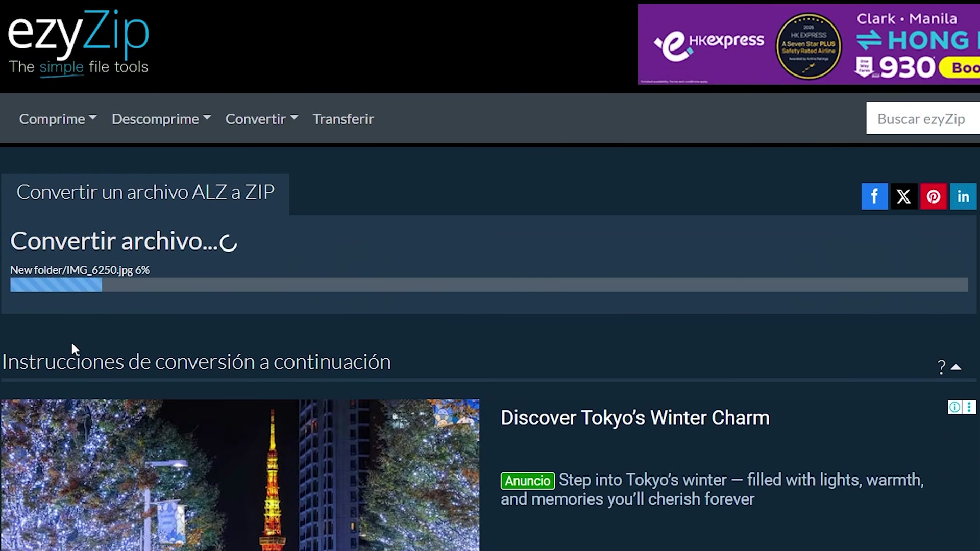Open Discover Tokyo's Winter Charm link

tap(634, 418)
